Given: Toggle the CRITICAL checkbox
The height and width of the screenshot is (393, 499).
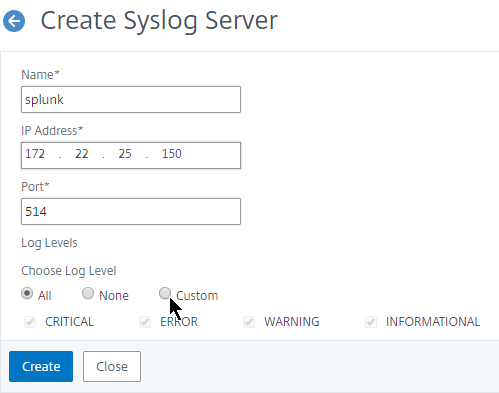Looking at the screenshot, I should [30, 322].
